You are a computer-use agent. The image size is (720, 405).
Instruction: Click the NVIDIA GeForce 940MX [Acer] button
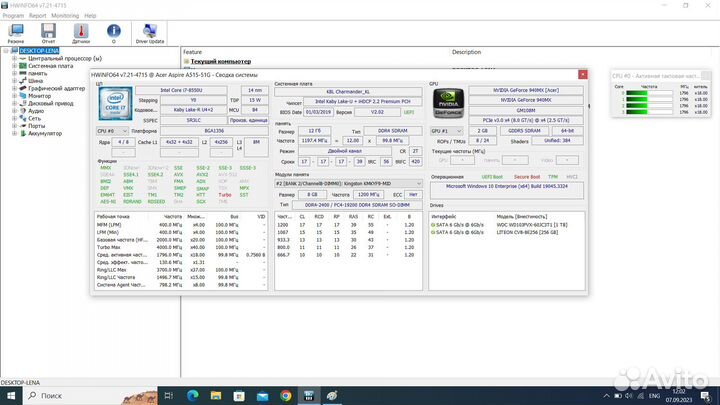point(526,90)
